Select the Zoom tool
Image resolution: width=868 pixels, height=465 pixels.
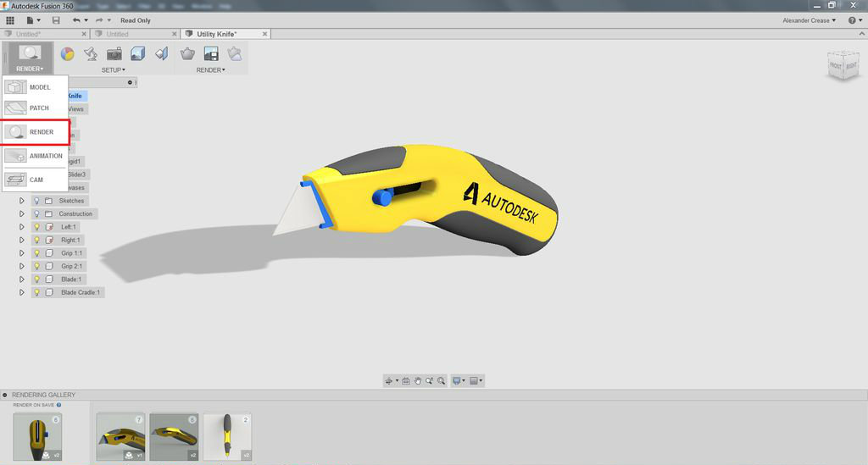(429, 381)
